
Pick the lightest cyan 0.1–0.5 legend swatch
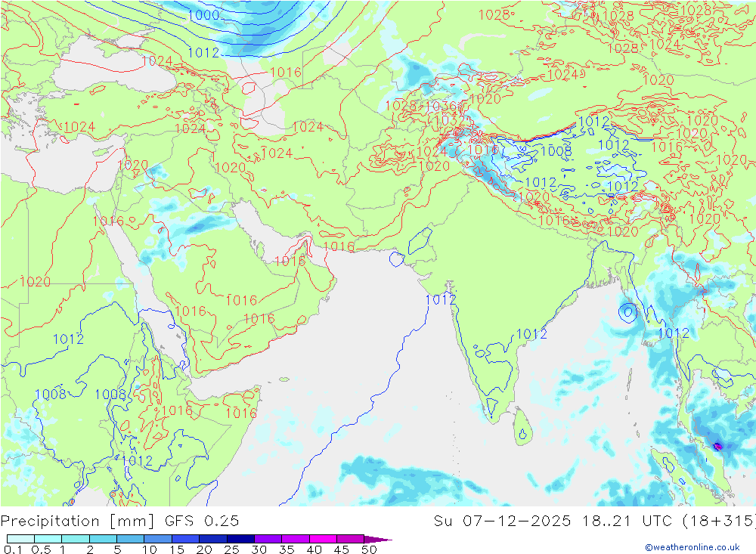[20, 539]
